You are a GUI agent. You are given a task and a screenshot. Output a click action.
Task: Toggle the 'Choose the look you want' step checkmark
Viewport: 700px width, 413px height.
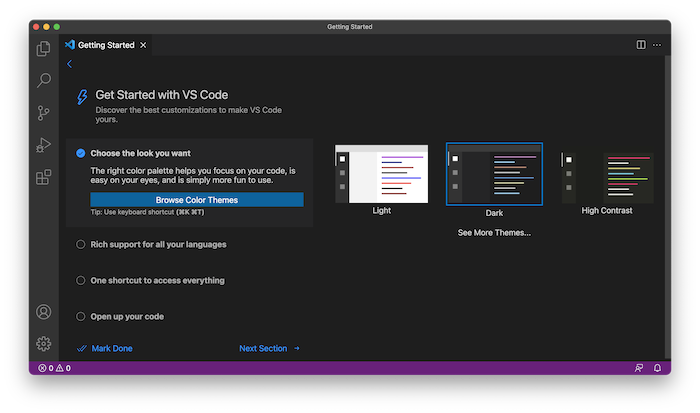click(80, 153)
